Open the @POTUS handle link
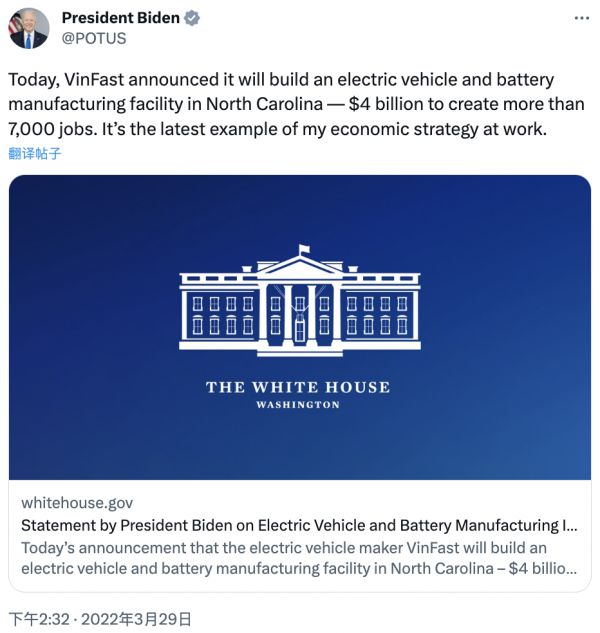The width and height of the screenshot is (600, 633). [95, 38]
